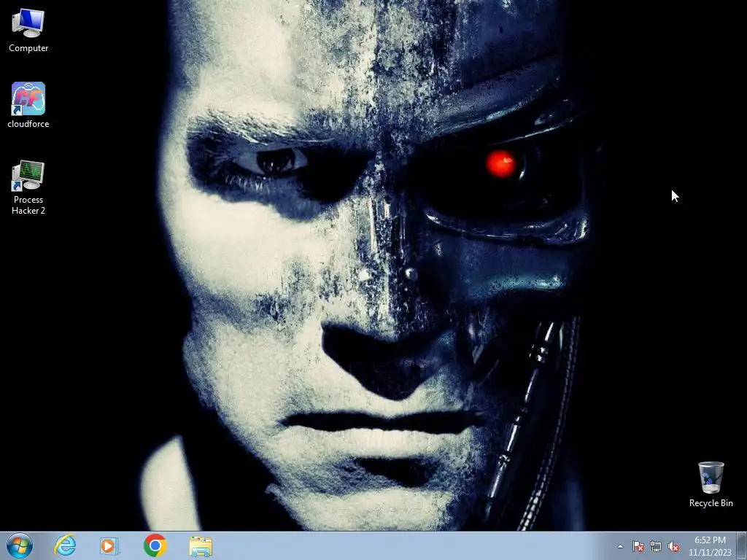Click the Show desktop button strip

tap(741, 546)
